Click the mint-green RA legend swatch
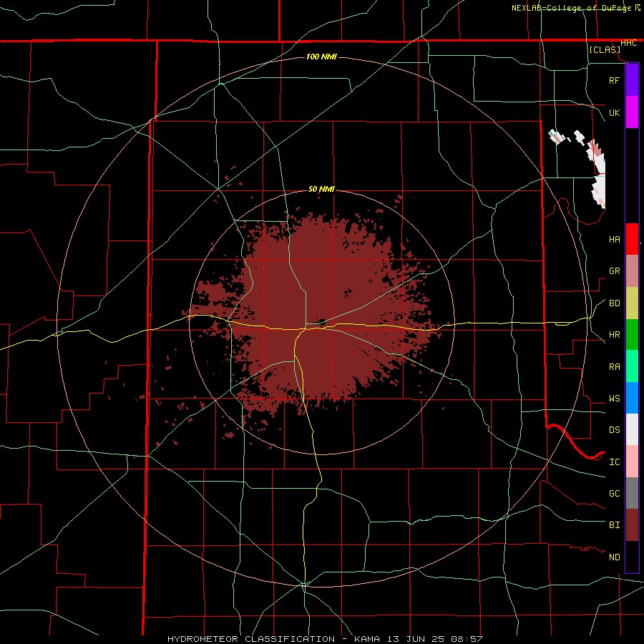This screenshot has height=644, width=644. coord(632,366)
